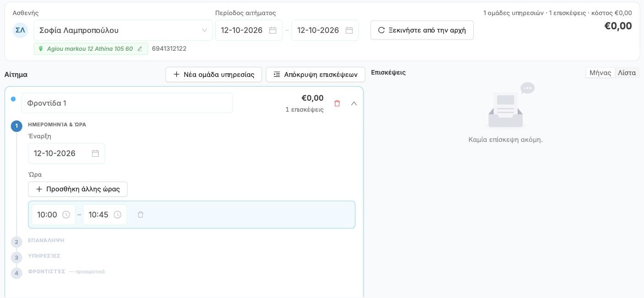644x298 pixels.
Task: Click clock icon of 10:00 start time
Action: tap(66, 215)
